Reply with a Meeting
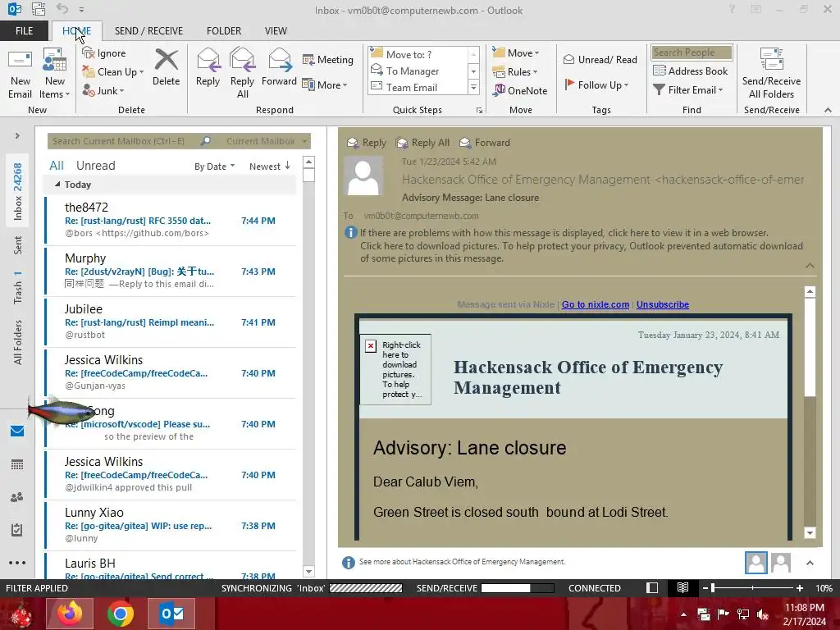 pos(328,59)
